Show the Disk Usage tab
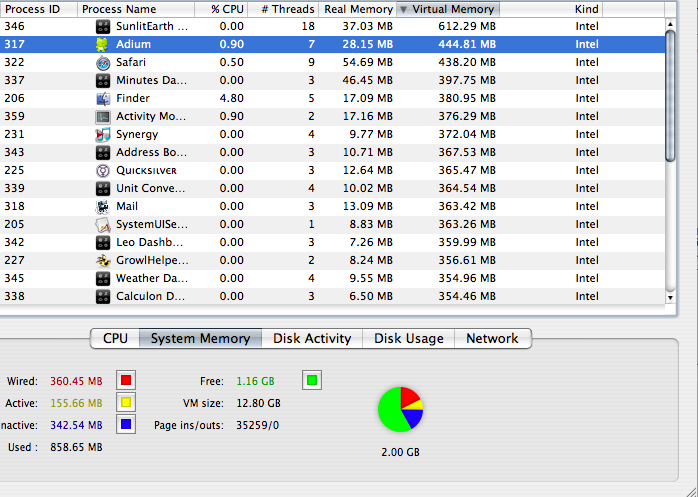The image size is (698, 497). tap(409, 338)
